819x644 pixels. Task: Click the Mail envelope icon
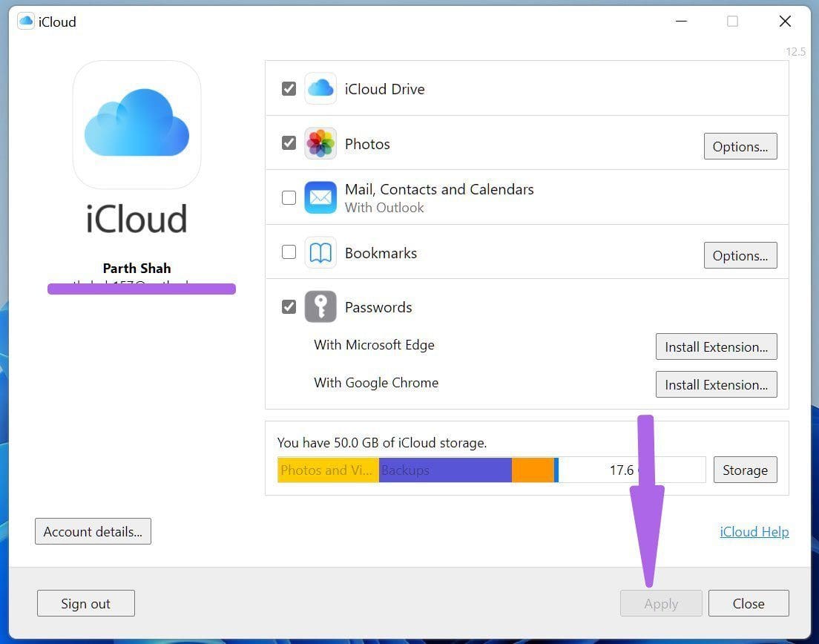320,197
